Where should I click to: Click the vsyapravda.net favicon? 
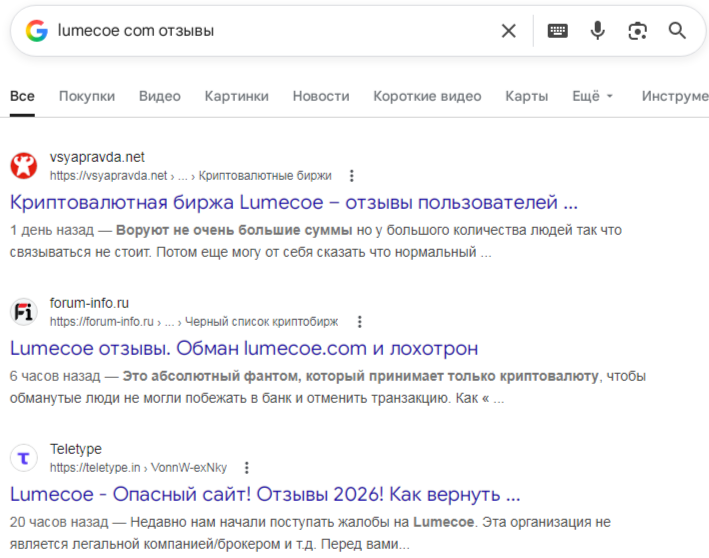[x=24, y=166]
